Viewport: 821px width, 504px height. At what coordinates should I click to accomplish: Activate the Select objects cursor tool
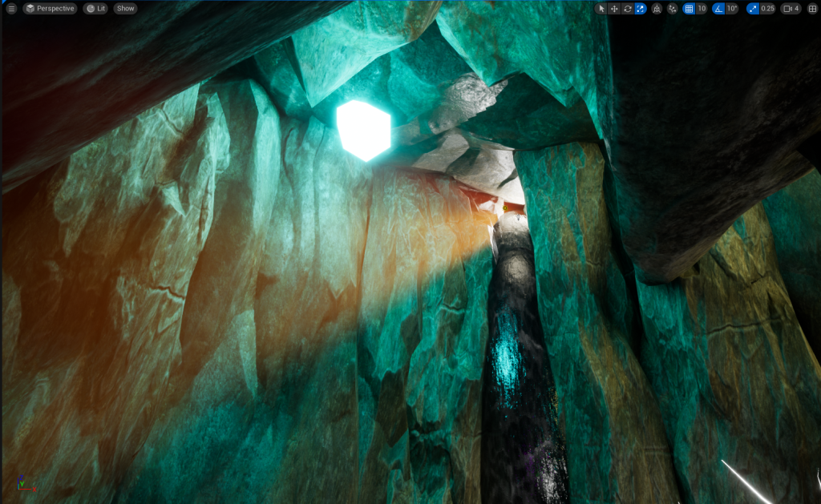coord(602,9)
